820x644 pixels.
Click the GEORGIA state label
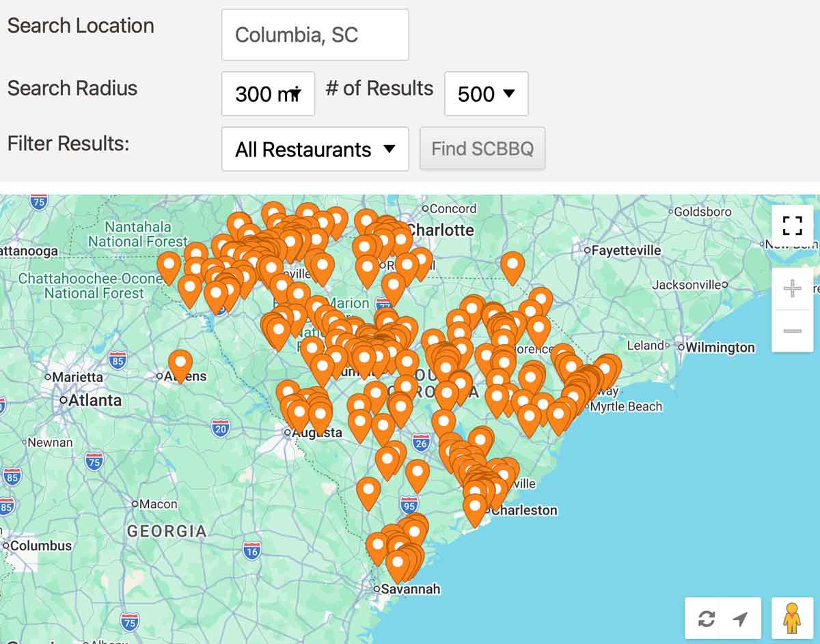(167, 531)
